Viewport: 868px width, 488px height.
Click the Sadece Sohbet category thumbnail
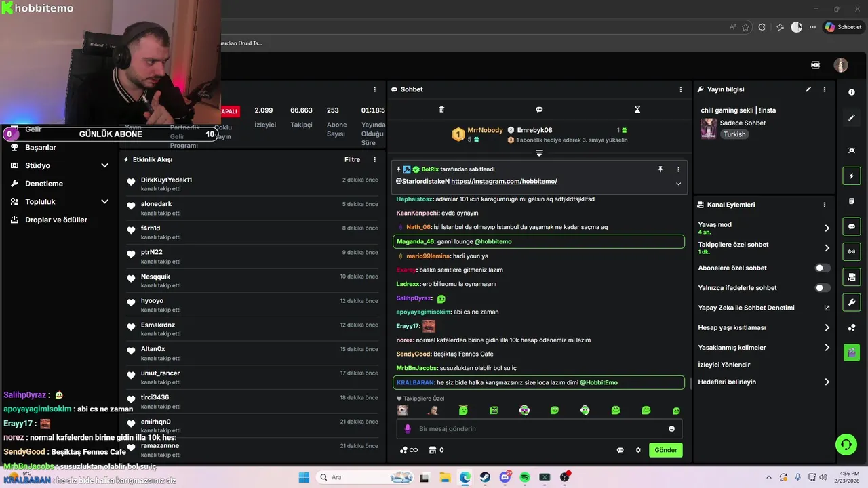point(709,129)
